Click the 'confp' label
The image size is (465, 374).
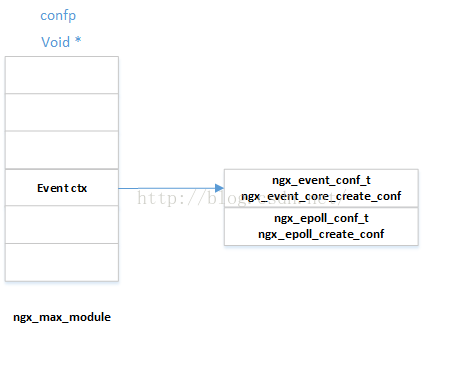coord(58,16)
